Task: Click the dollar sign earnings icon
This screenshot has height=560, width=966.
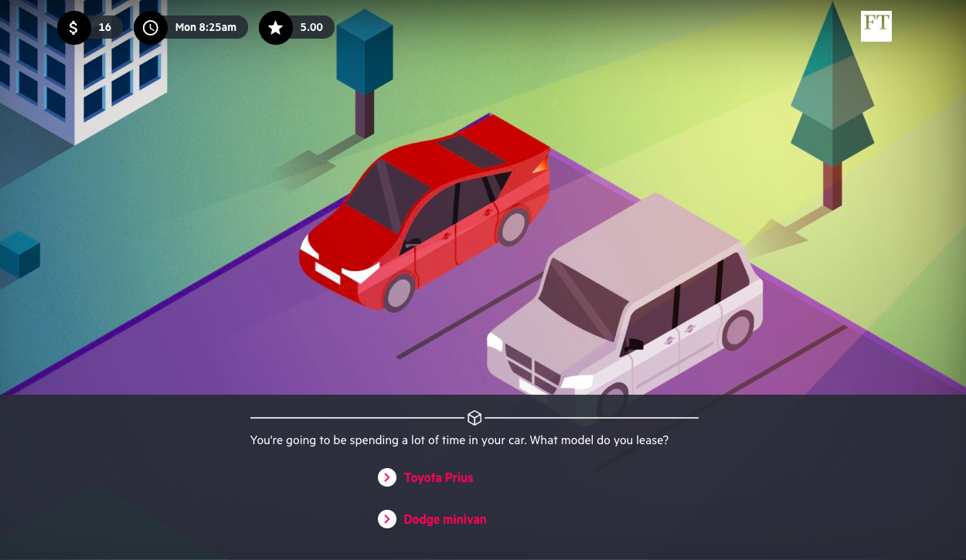Action: tap(74, 28)
